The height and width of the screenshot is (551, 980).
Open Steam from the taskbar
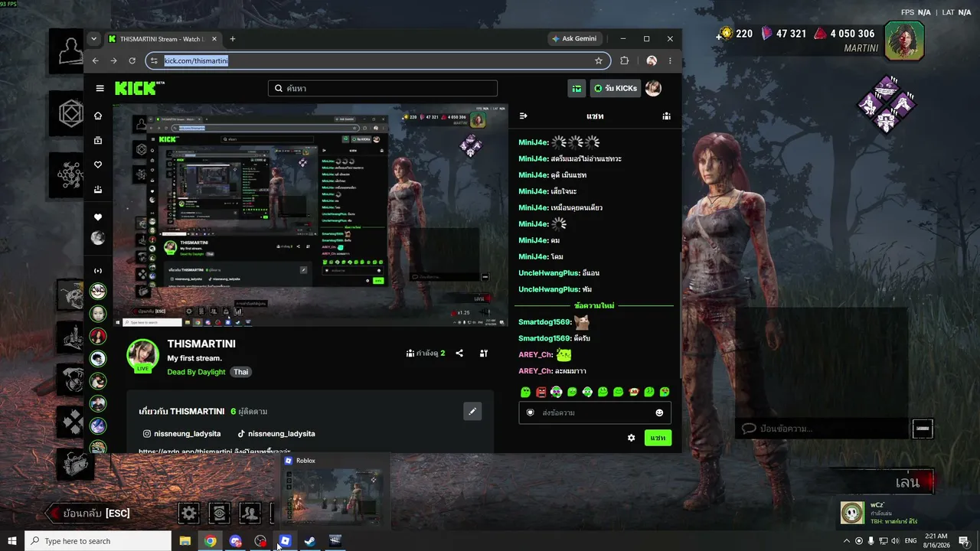coord(310,541)
